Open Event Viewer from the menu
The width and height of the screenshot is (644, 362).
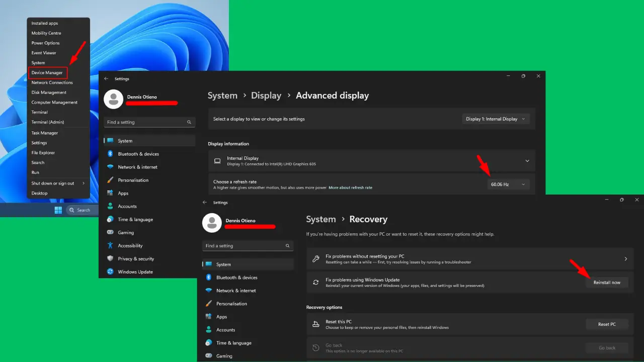coord(44,53)
